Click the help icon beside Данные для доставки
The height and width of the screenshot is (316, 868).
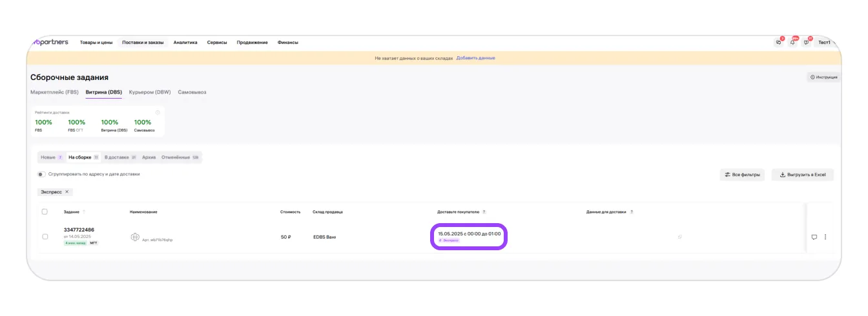click(632, 212)
